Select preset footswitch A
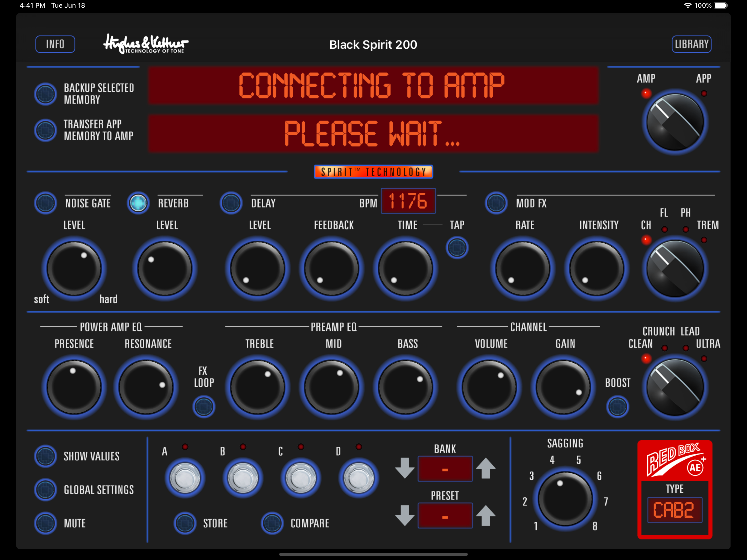The height and width of the screenshot is (560, 747). (185, 478)
